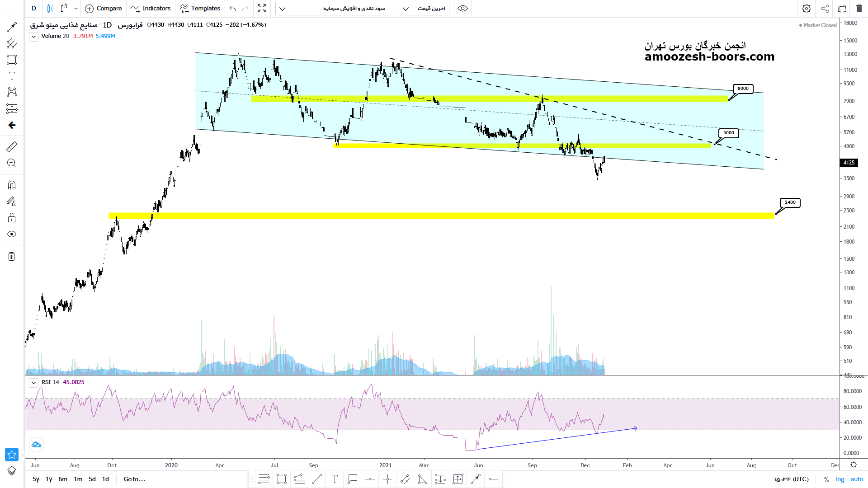Image resolution: width=868 pixels, height=488 pixels.
Task: Hide all drawings with eye icon
Action: pyautogui.click(x=12, y=234)
